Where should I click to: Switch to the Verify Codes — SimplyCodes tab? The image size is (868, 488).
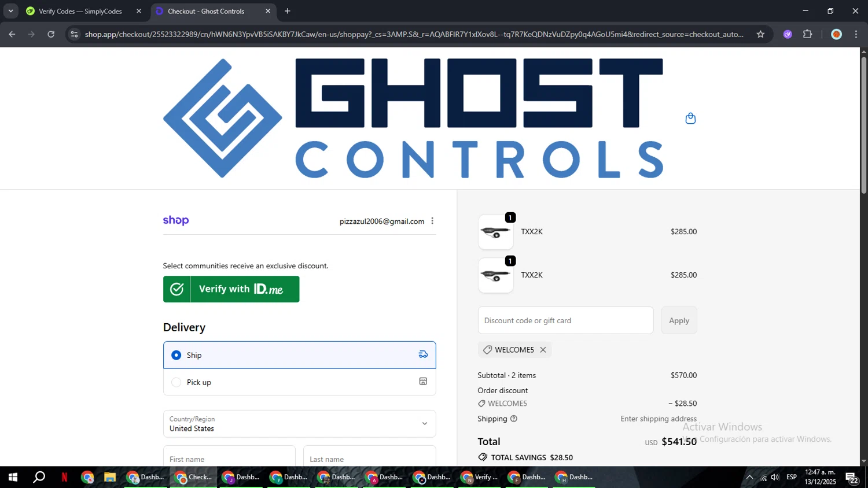(84, 11)
